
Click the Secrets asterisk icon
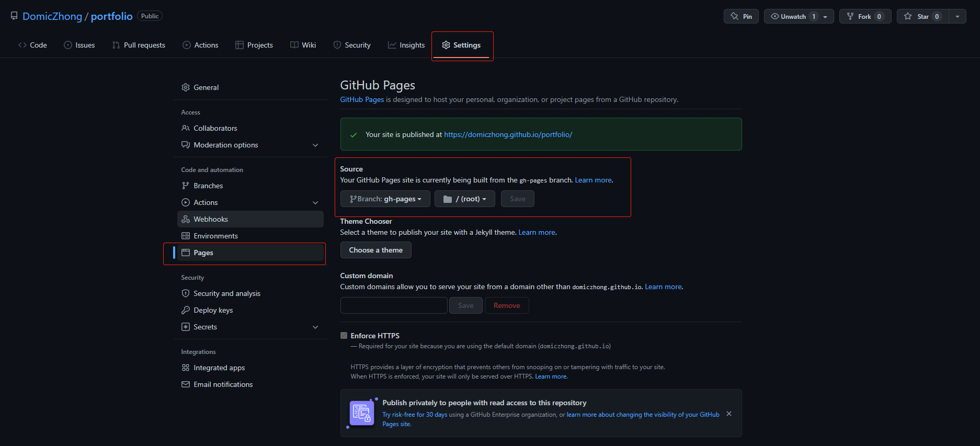pyautogui.click(x=186, y=327)
